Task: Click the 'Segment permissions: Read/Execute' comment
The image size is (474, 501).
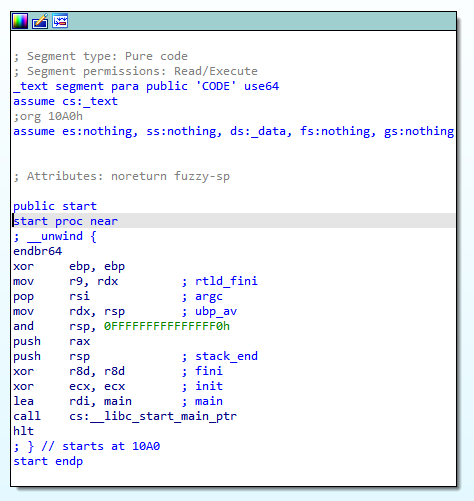Action: 136,71
